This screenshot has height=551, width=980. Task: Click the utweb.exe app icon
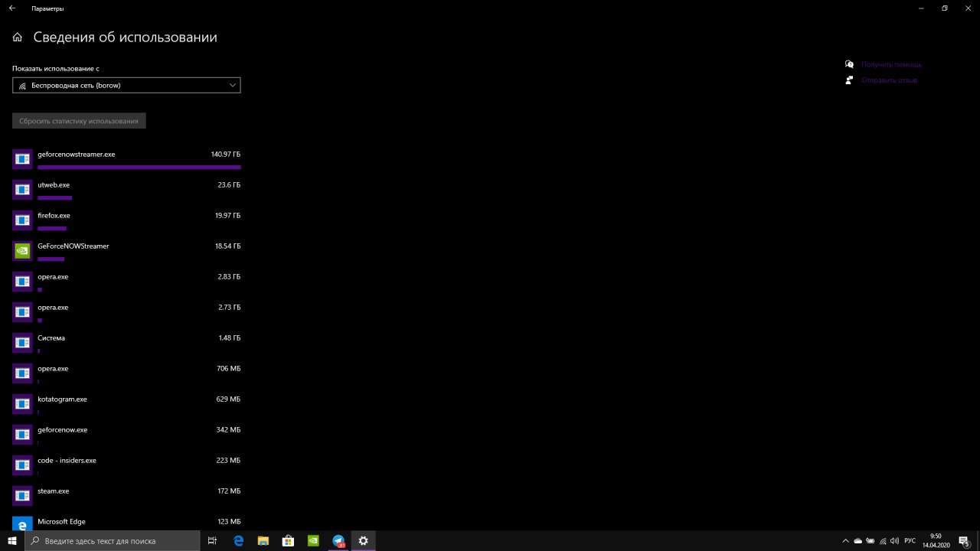coord(22,190)
